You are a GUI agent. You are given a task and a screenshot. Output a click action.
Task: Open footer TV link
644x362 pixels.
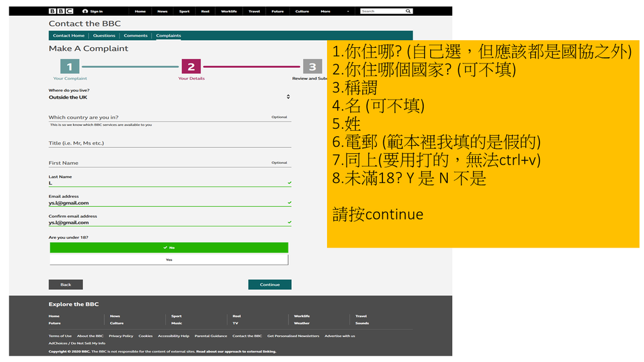click(x=235, y=323)
